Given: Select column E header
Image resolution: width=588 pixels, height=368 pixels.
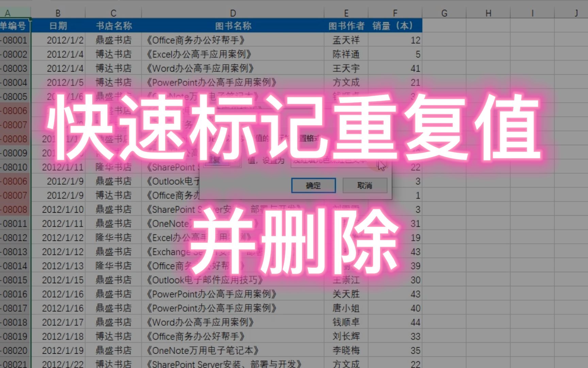Looking at the screenshot, I should (x=346, y=13).
